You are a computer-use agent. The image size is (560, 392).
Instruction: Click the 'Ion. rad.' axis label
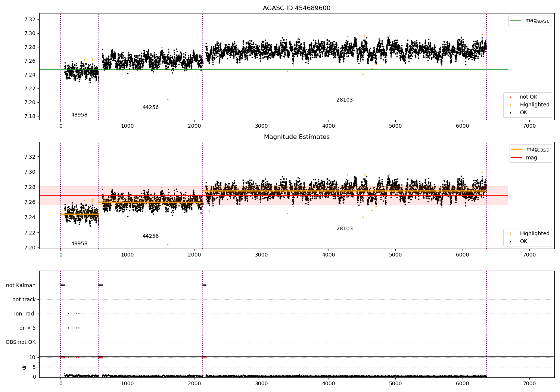25,314
